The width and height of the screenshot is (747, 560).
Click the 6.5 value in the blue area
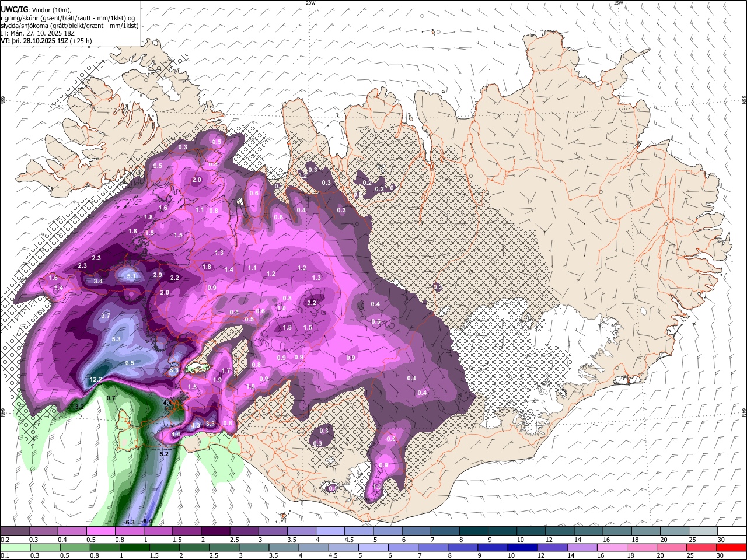point(130,363)
